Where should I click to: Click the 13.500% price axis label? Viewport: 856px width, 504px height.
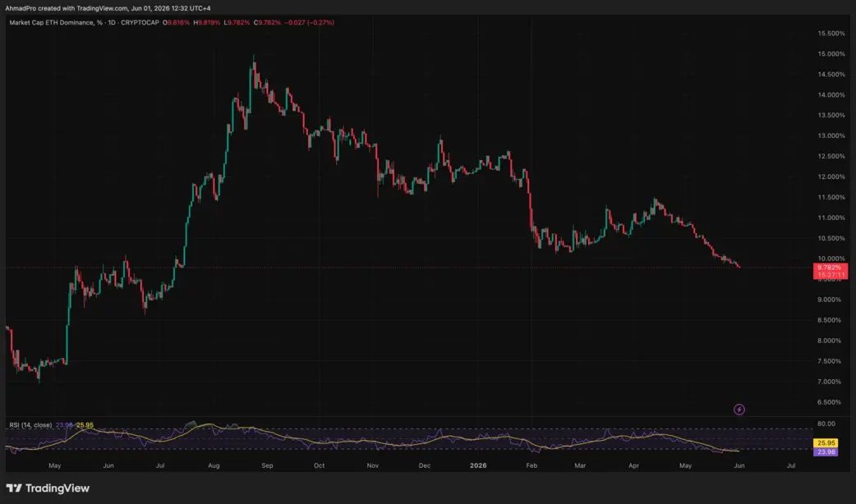click(831, 116)
